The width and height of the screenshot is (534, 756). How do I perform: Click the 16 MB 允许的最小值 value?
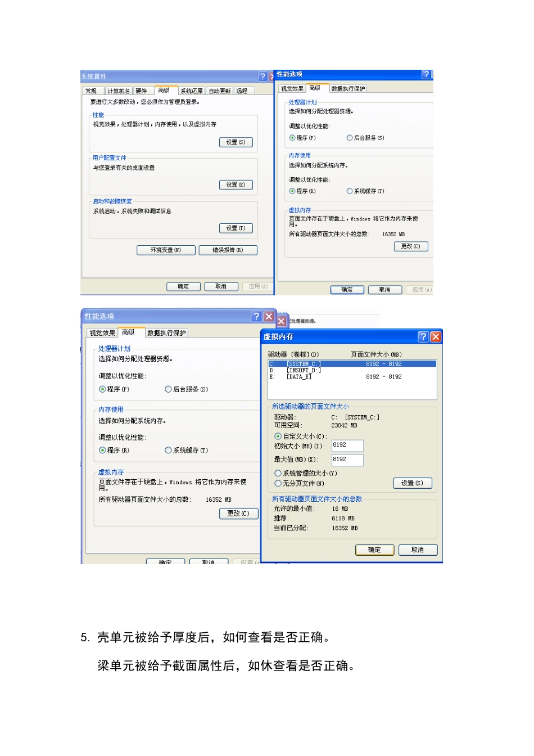point(340,508)
